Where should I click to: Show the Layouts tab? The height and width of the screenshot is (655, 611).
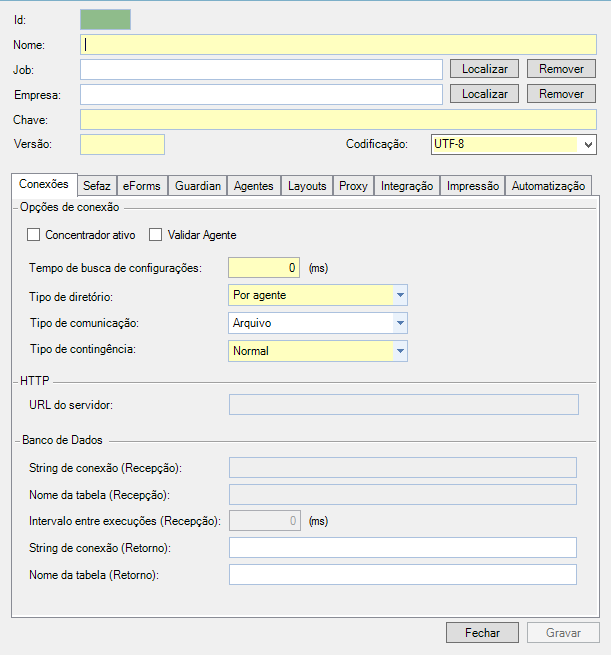tap(307, 186)
